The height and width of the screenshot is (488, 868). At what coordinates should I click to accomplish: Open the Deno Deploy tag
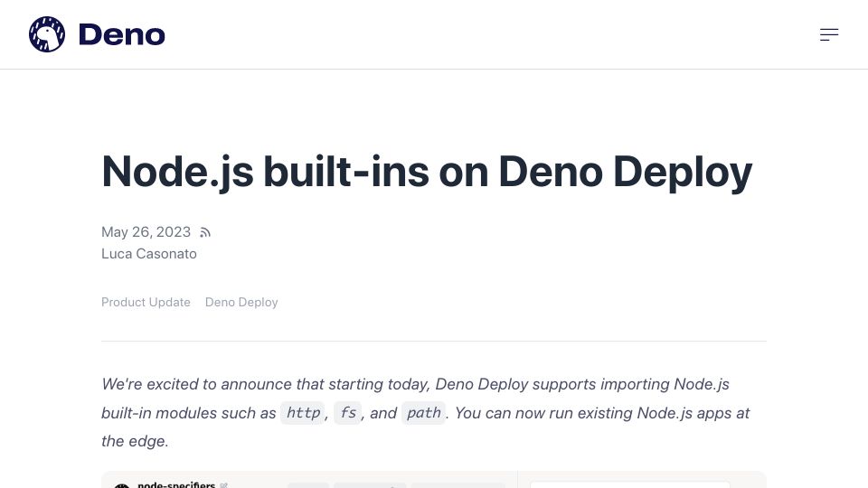coord(241,302)
